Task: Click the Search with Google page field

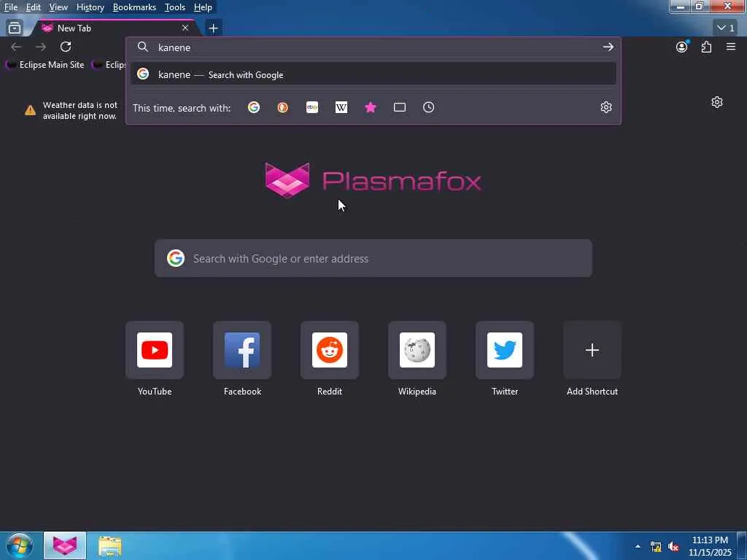Action: click(373, 258)
